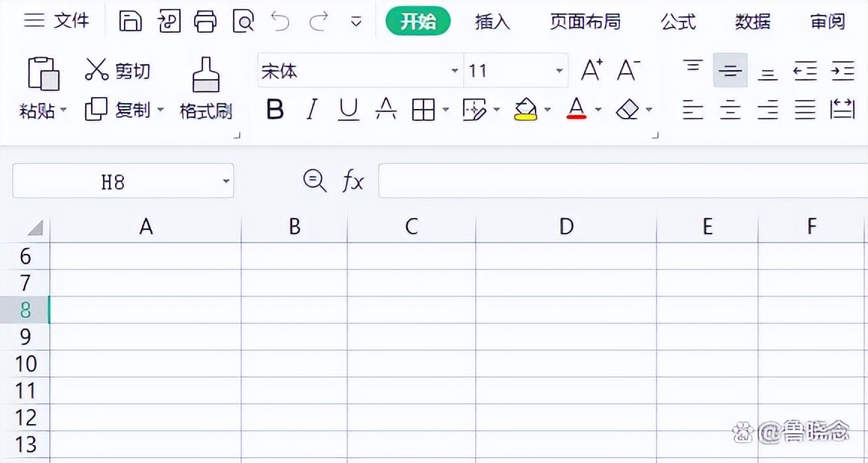Switch to the 插入 tab
This screenshot has height=463, width=868.
(492, 22)
